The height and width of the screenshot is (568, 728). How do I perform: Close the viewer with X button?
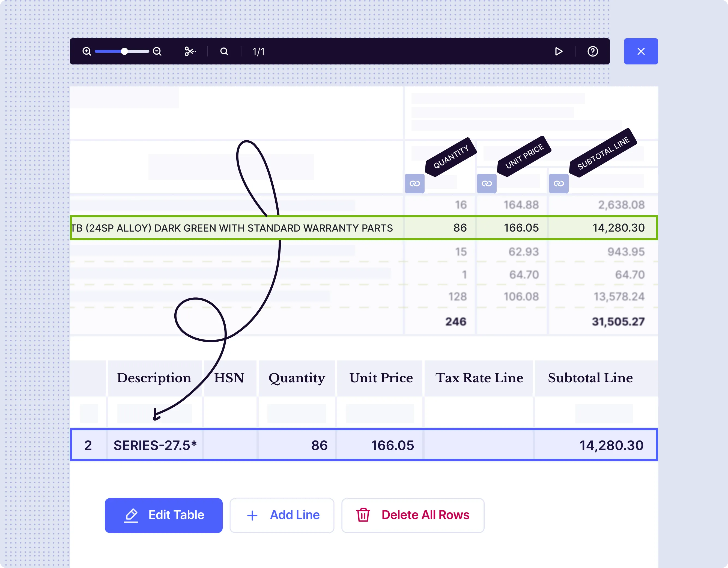click(x=640, y=51)
